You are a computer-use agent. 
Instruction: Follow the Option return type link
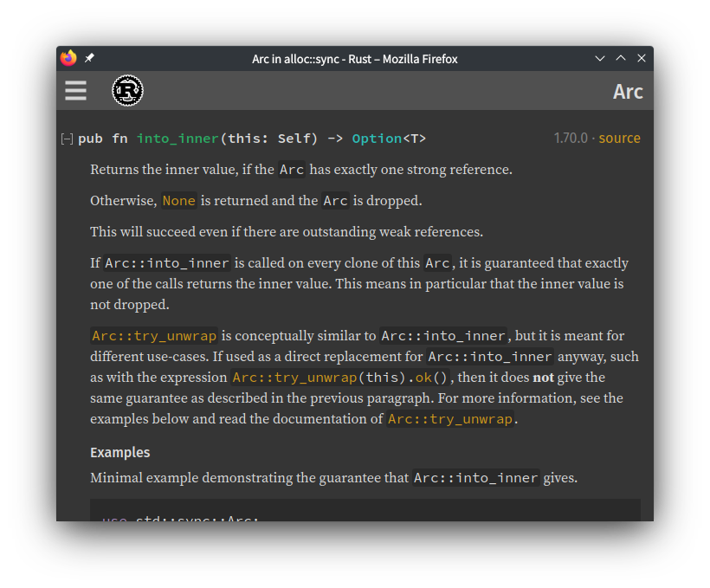[377, 139]
